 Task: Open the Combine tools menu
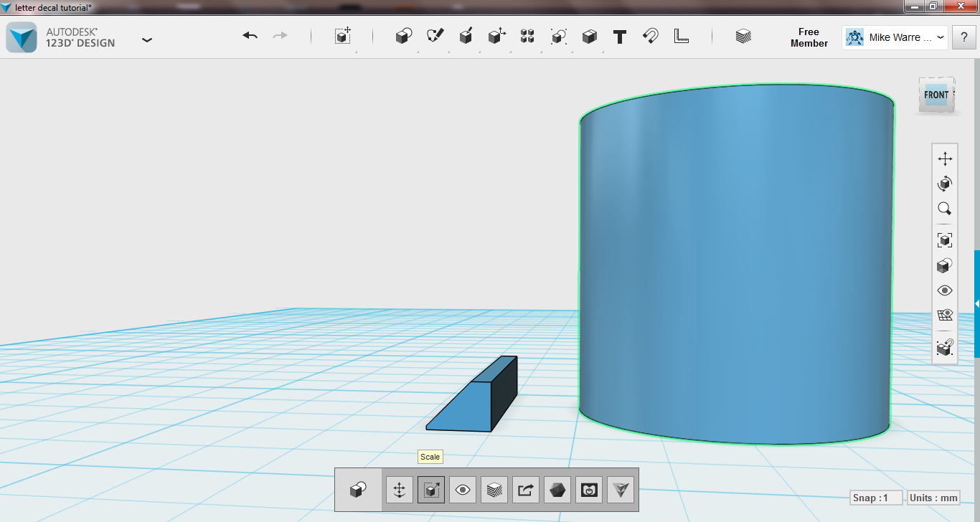tap(589, 36)
